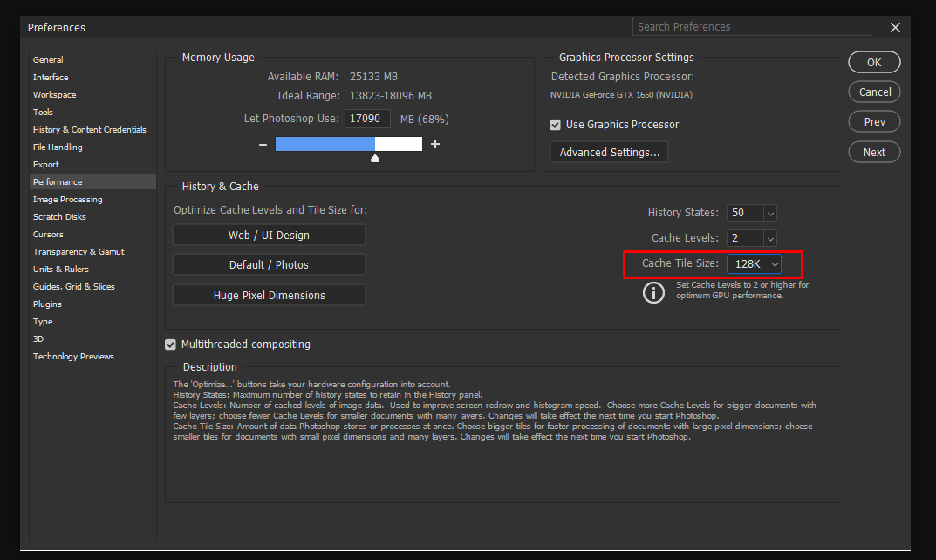Click the minus icon to reduce memory allocation

tap(263, 144)
